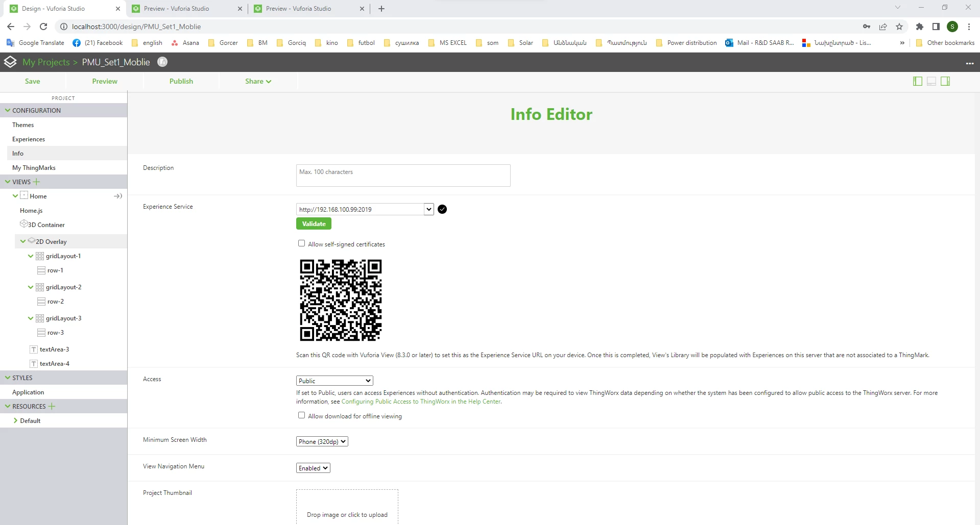Open Asana bookmark
The width and height of the screenshot is (980, 525).
185,43
